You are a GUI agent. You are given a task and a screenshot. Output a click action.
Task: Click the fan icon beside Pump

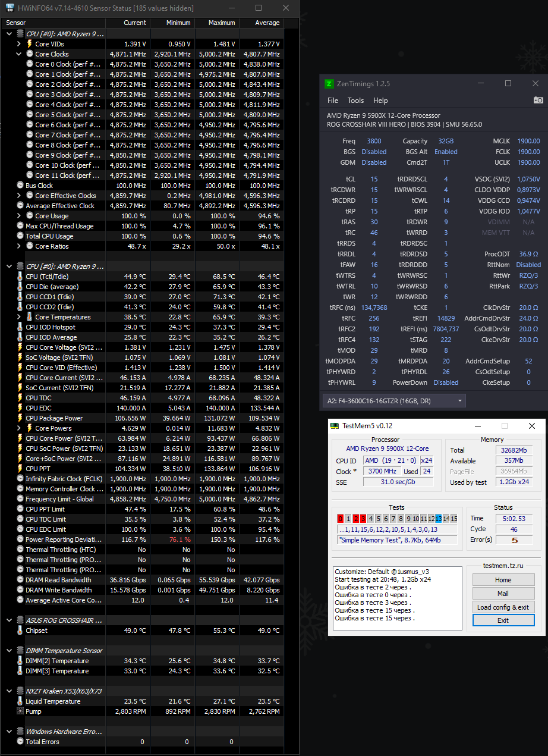point(20,711)
